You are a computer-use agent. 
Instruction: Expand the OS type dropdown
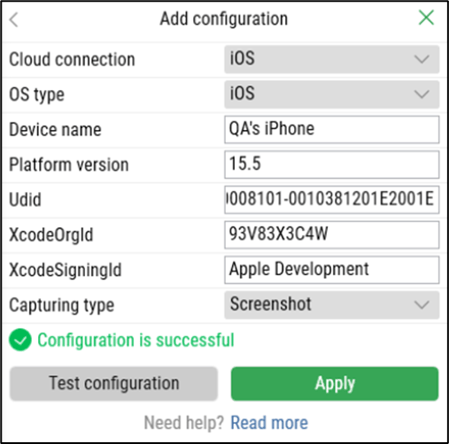332,94
